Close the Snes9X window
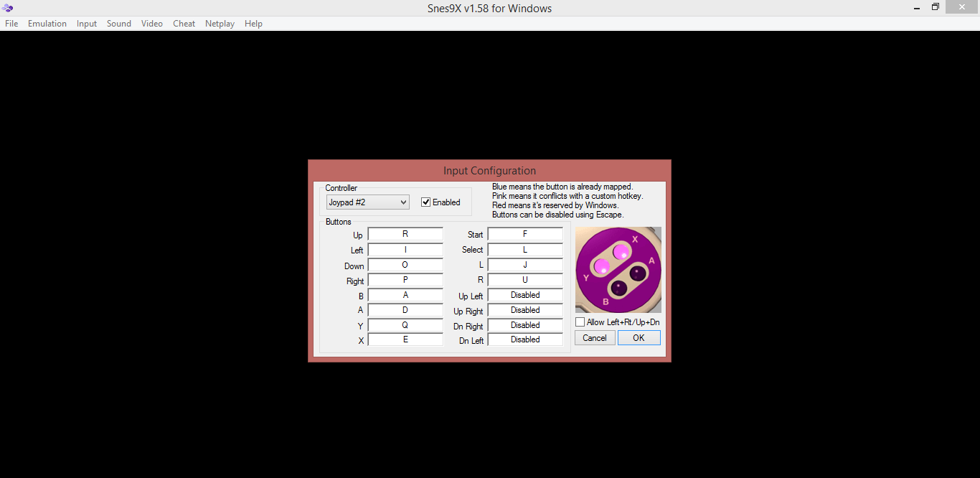The width and height of the screenshot is (980, 478). pos(962,7)
